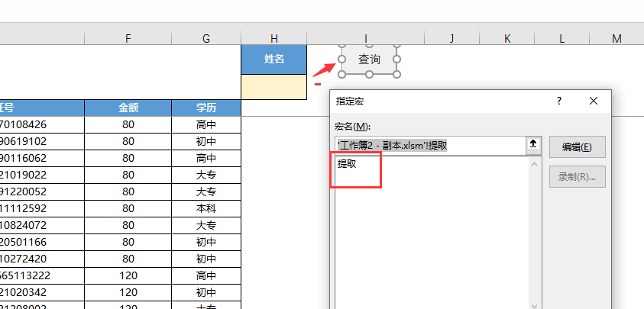Click cell 21019022
The height and width of the screenshot is (309, 644).
click(42, 175)
